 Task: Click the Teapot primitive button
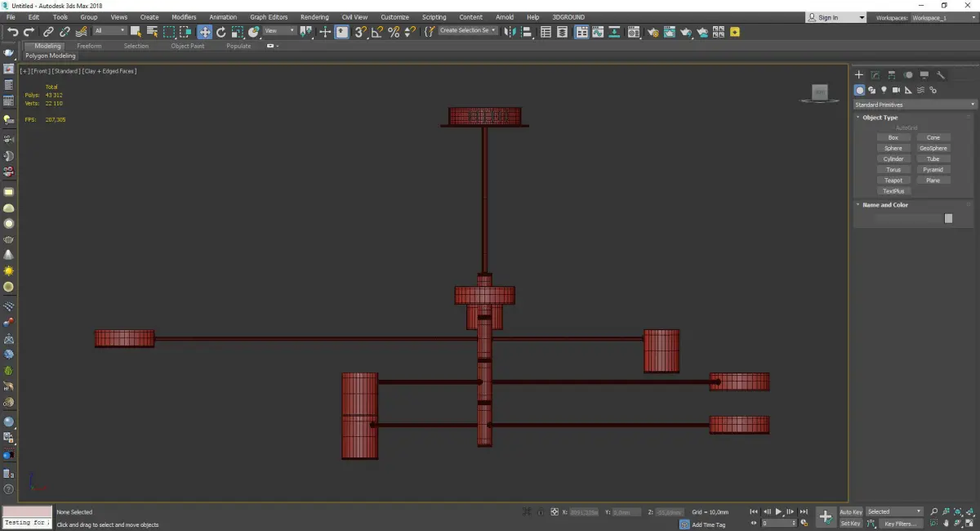tap(893, 181)
